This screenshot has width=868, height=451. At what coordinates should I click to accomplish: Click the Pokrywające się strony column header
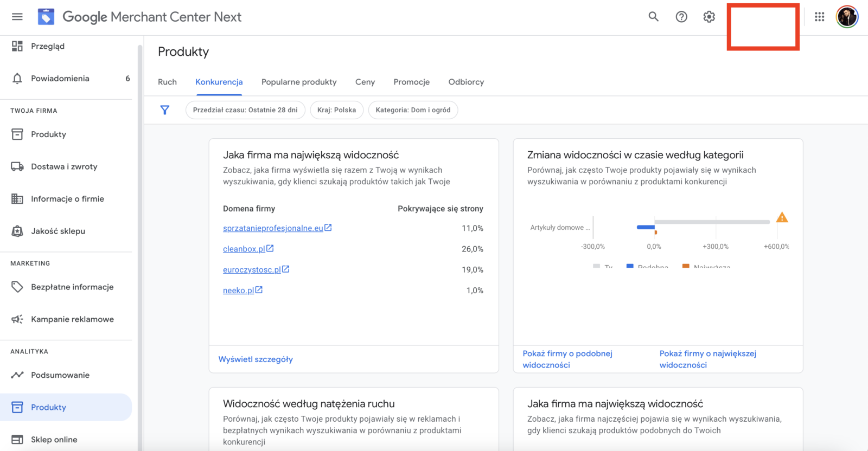(441, 209)
